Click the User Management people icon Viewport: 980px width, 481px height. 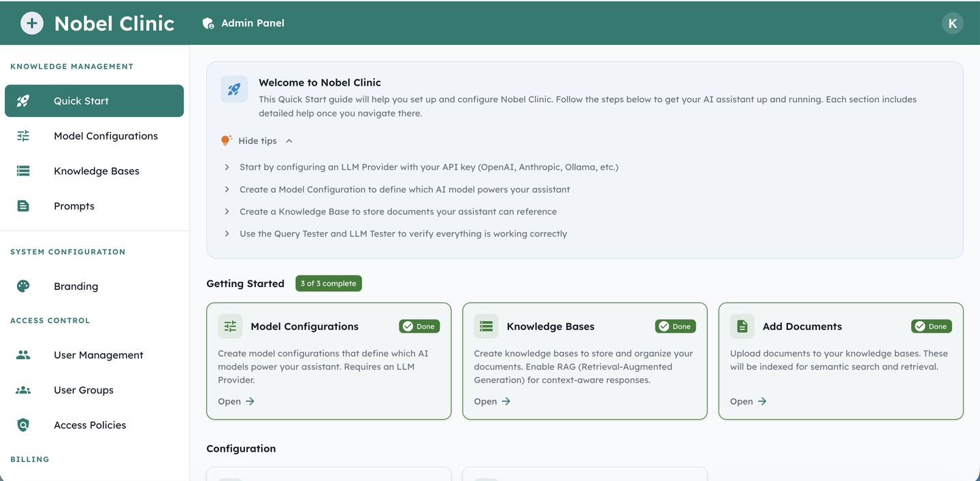pos(23,355)
